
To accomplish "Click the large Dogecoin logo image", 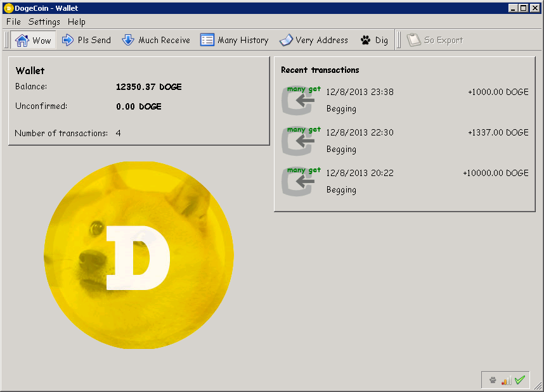I will click(x=139, y=255).
